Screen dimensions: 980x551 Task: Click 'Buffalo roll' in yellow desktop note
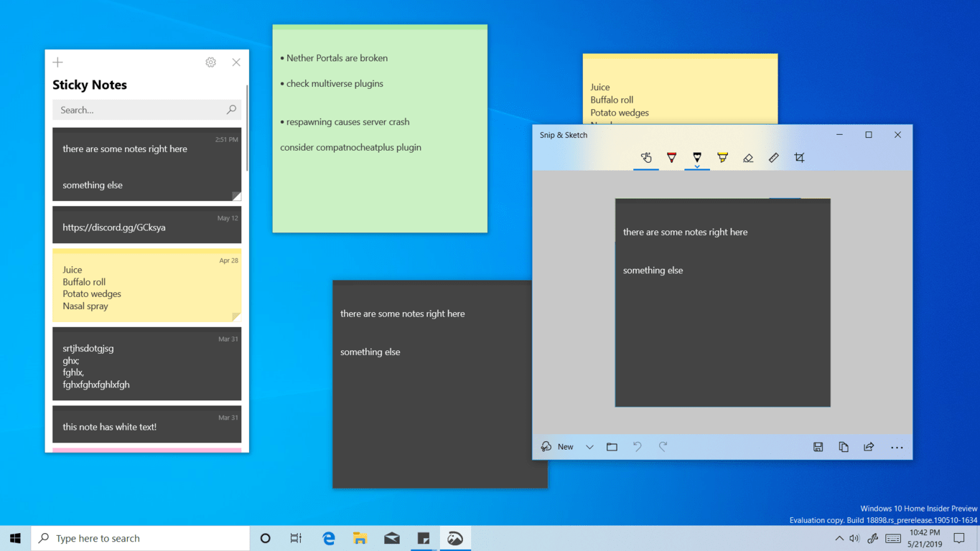tap(612, 100)
